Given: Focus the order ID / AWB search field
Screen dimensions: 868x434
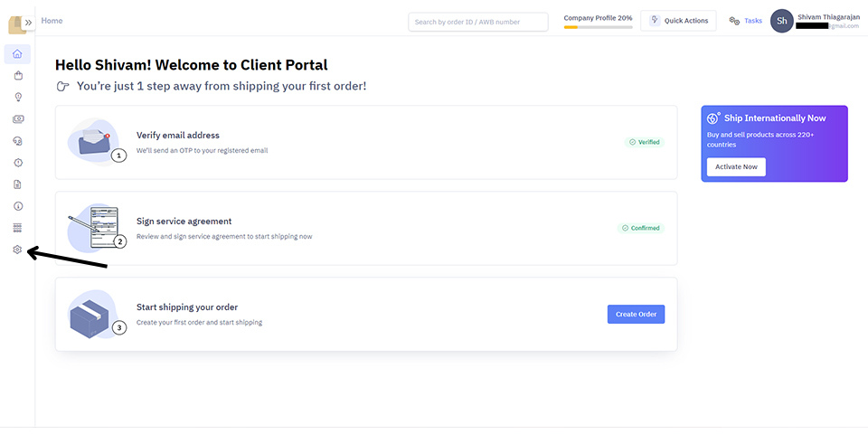Looking at the screenshot, I should pos(477,22).
